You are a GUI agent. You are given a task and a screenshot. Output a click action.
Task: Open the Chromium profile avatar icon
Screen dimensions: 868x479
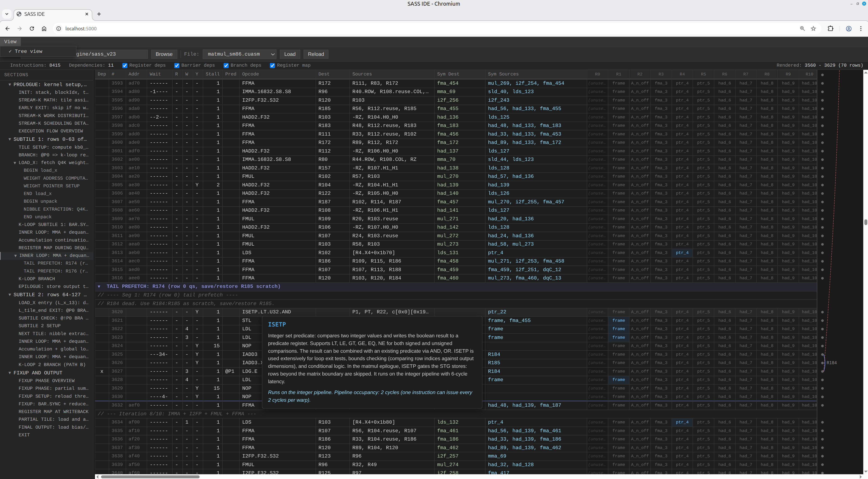coord(849,29)
